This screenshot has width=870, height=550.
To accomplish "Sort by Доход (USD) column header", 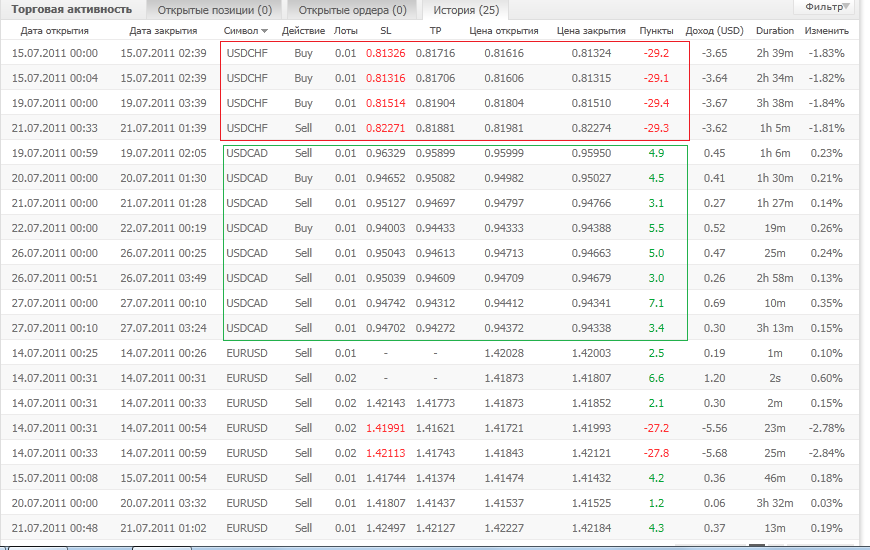I will pos(715,31).
